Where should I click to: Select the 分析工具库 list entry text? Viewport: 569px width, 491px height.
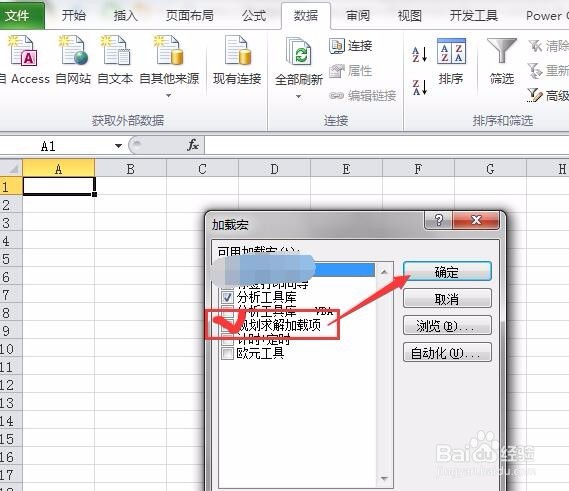tap(267, 297)
